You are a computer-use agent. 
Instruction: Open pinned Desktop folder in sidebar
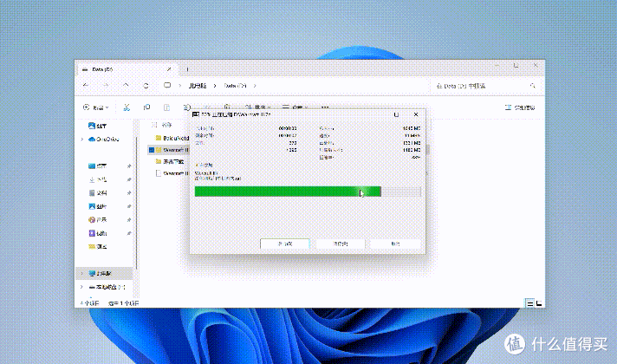(x=98, y=166)
